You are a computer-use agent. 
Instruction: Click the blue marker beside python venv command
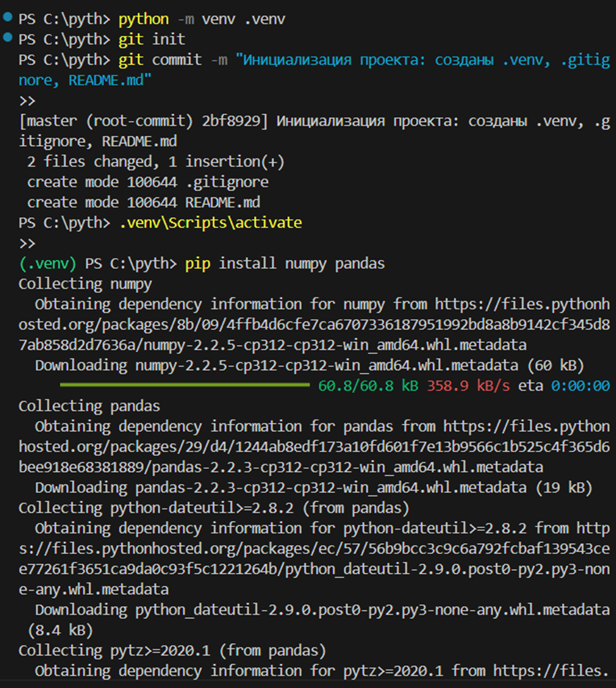point(8,17)
